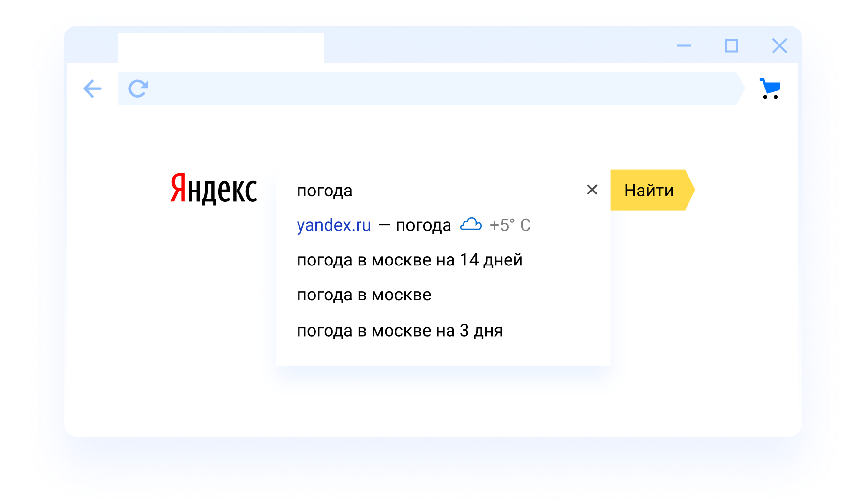Choose suggestion погода в москве на 3 дня

tap(400, 331)
